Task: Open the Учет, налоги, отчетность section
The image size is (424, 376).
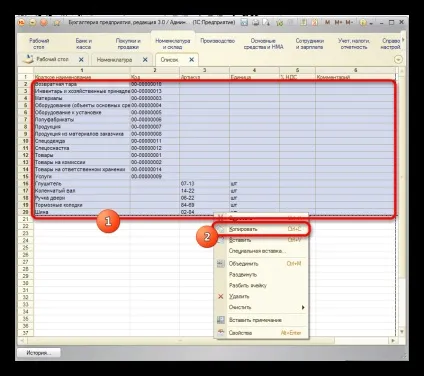Action: click(354, 44)
